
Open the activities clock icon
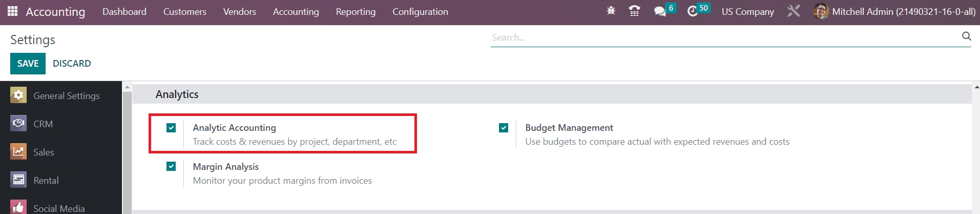693,11
